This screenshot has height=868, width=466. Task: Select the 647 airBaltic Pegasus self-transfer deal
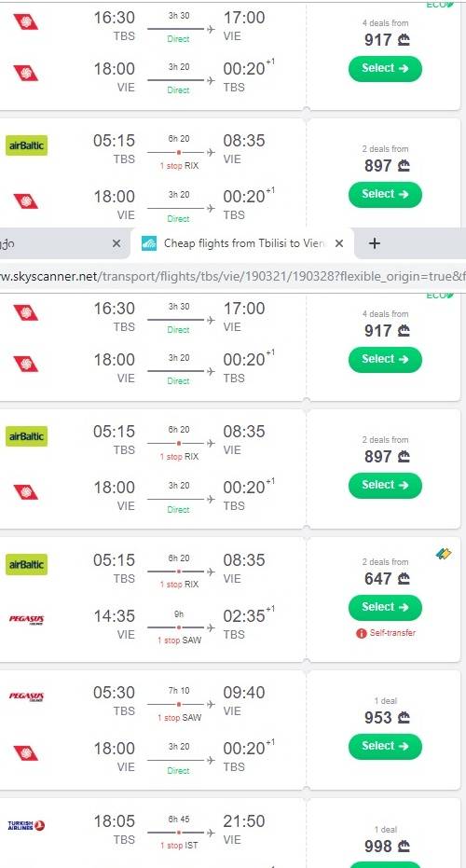[385, 607]
